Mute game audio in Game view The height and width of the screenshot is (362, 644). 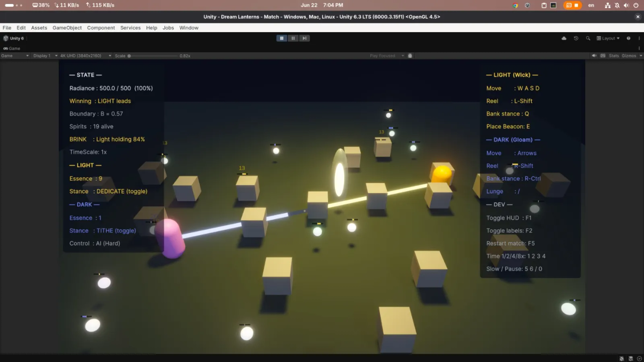[x=594, y=56]
